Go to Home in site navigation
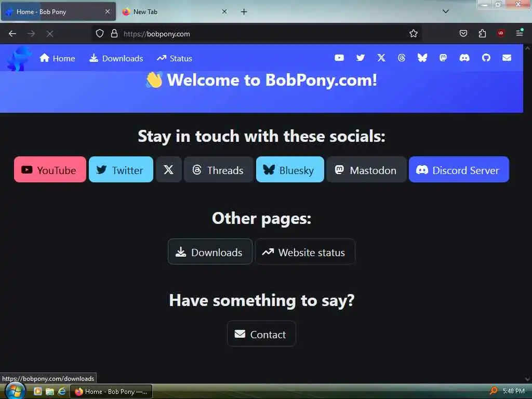The height and width of the screenshot is (399, 532). click(x=57, y=58)
